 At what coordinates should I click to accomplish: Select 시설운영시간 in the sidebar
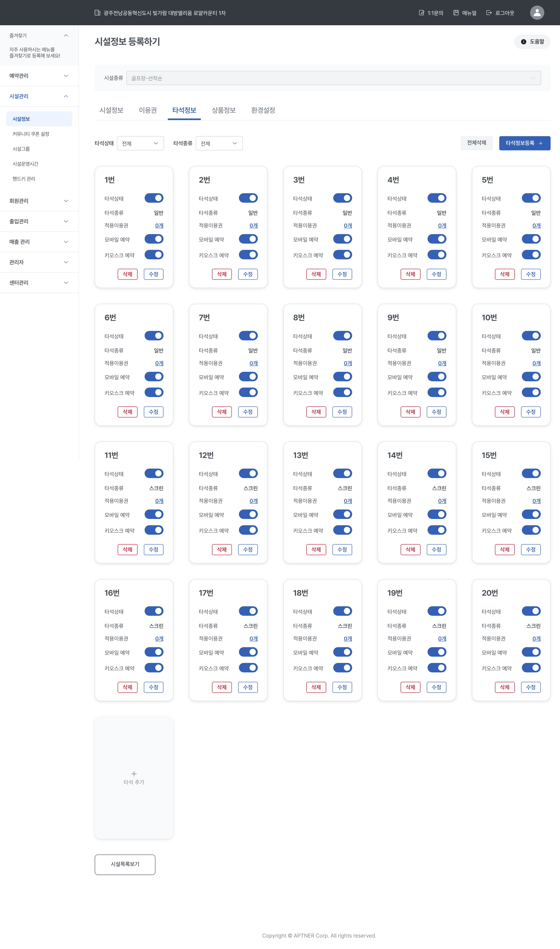point(25,164)
